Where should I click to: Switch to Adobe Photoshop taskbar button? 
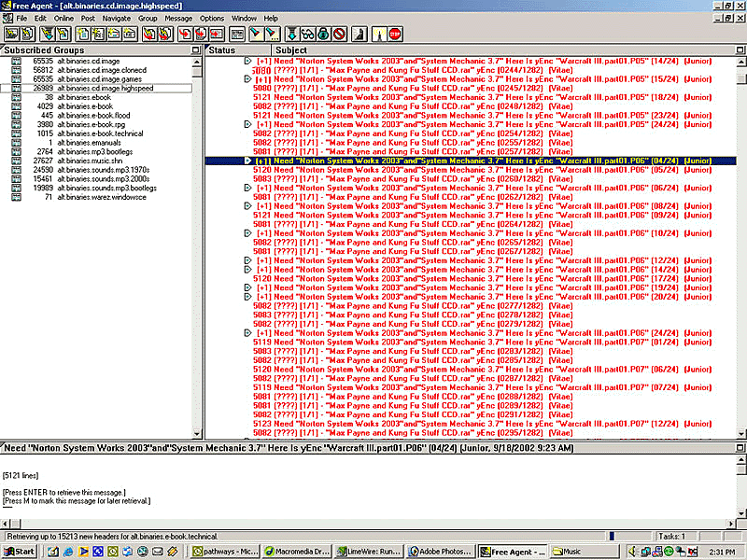click(x=441, y=552)
